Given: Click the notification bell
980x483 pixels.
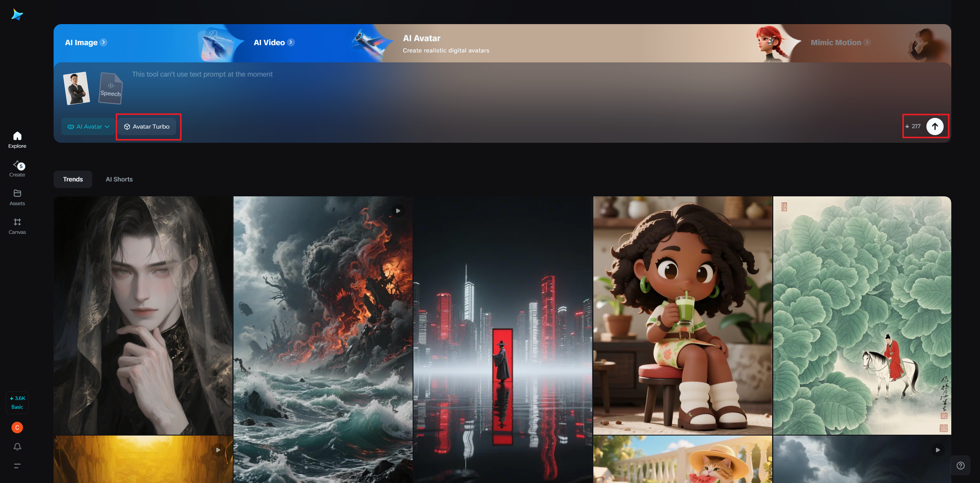Looking at the screenshot, I should tap(17, 447).
